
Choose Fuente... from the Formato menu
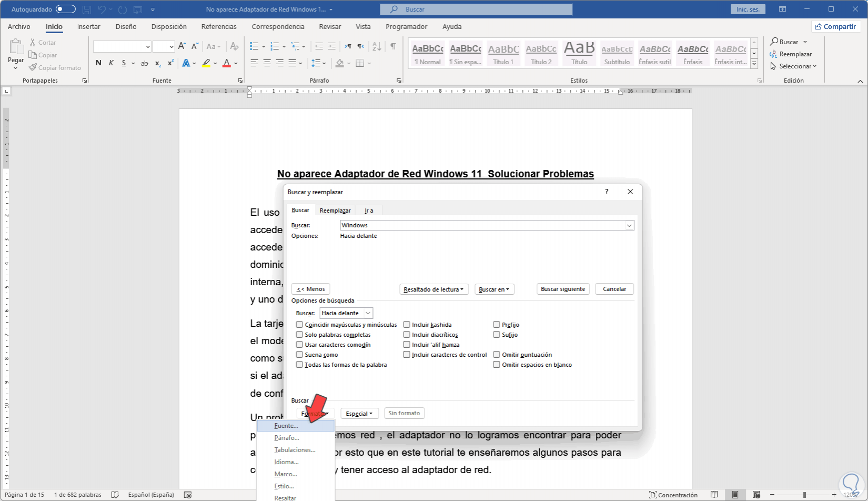click(296, 426)
